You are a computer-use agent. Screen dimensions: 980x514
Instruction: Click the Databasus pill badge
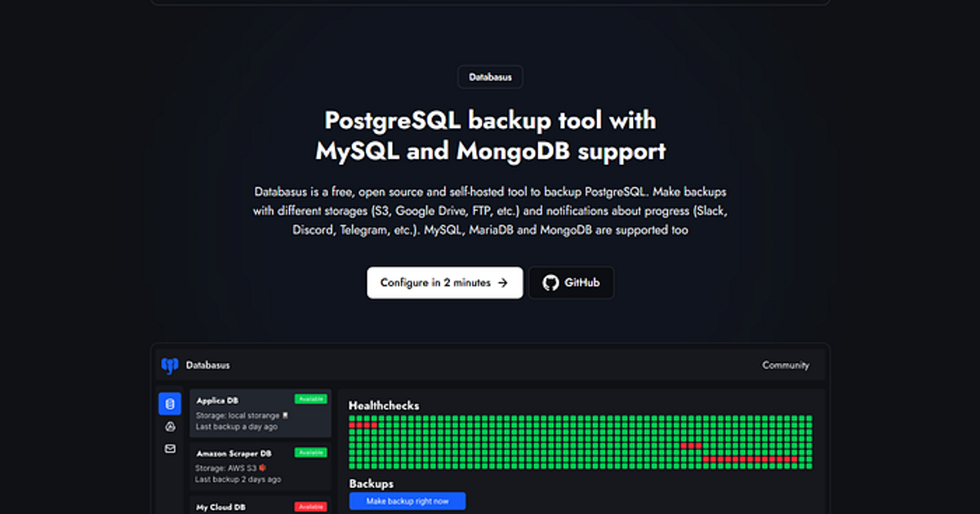coord(490,78)
